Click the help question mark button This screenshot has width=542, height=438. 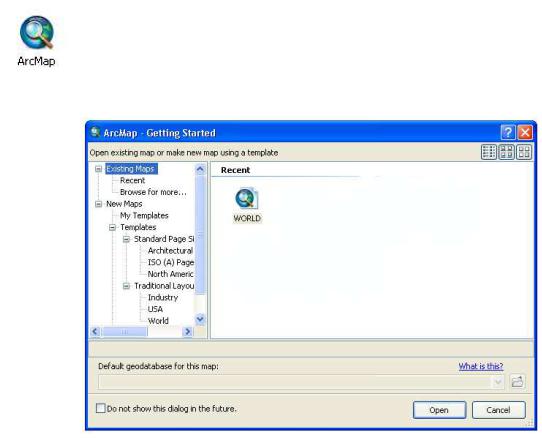[508, 132]
